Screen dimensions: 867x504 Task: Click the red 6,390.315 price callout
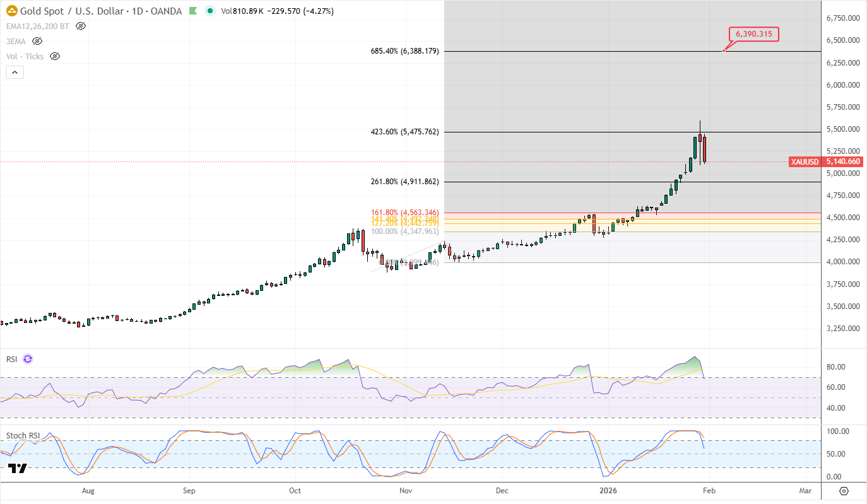[754, 35]
